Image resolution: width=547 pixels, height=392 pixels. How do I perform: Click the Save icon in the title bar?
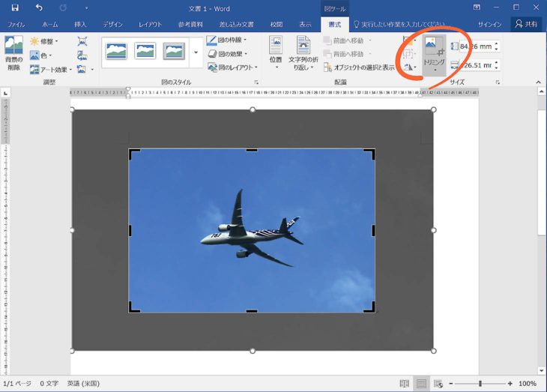[x=15, y=7]
